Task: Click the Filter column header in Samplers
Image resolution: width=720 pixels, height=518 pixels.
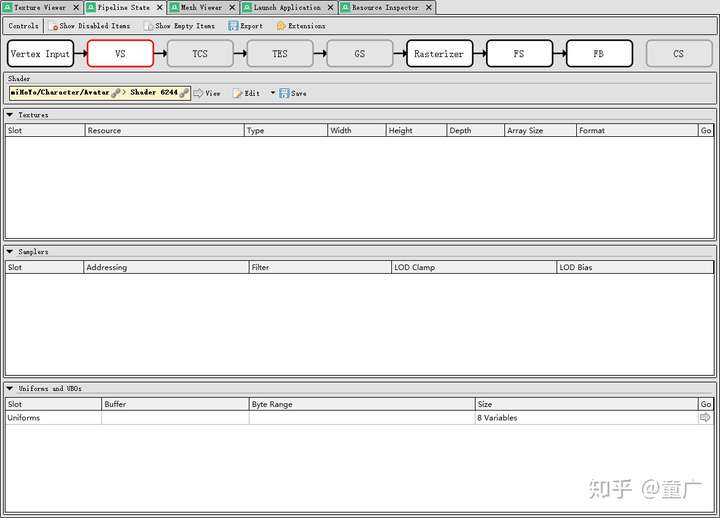Action: 320,267
